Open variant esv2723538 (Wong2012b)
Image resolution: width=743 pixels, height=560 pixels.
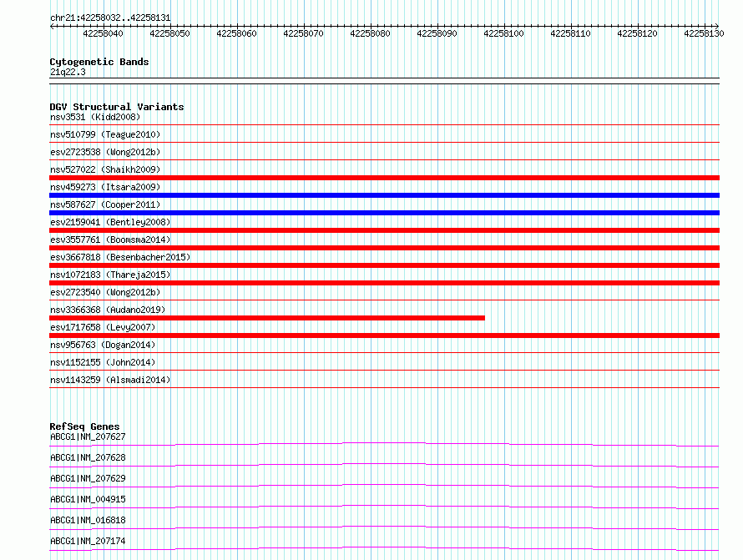coord(105,152)
